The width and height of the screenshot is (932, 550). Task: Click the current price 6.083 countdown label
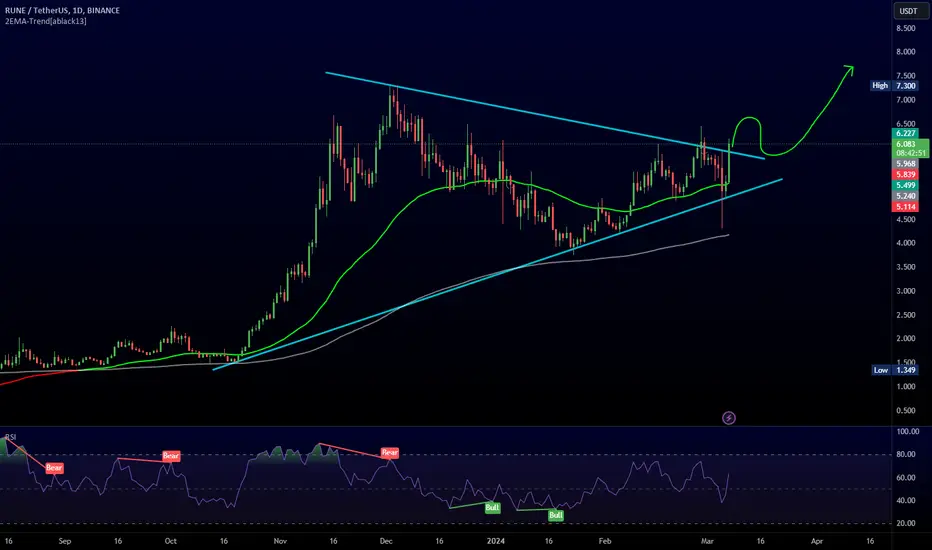tap(911, 148)
